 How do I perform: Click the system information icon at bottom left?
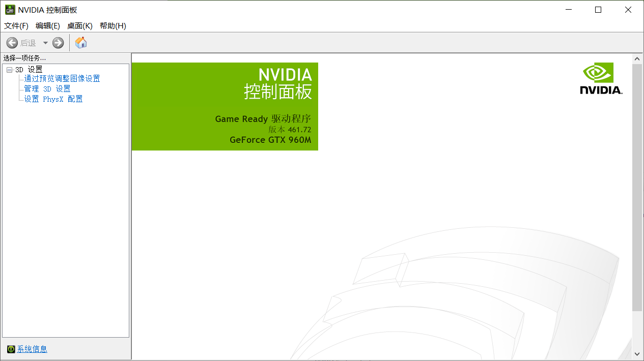pyautogui.click(x=11, y=349)
